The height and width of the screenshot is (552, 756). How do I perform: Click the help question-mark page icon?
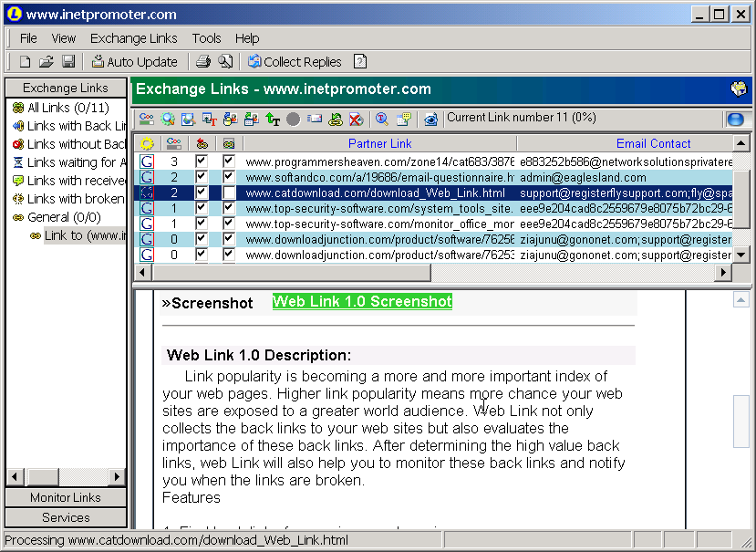[360, 62]
